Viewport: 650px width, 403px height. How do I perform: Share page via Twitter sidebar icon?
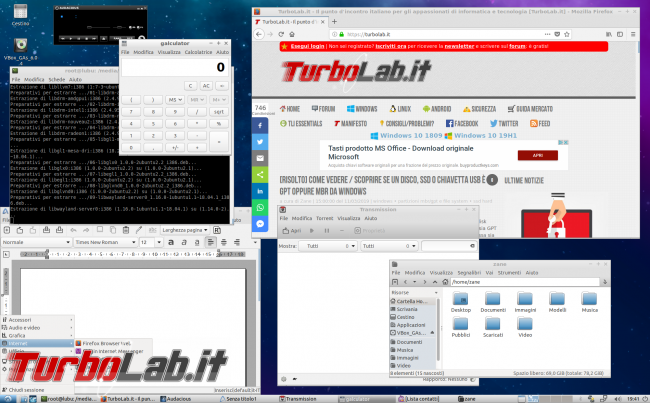(x=260, y=142)
